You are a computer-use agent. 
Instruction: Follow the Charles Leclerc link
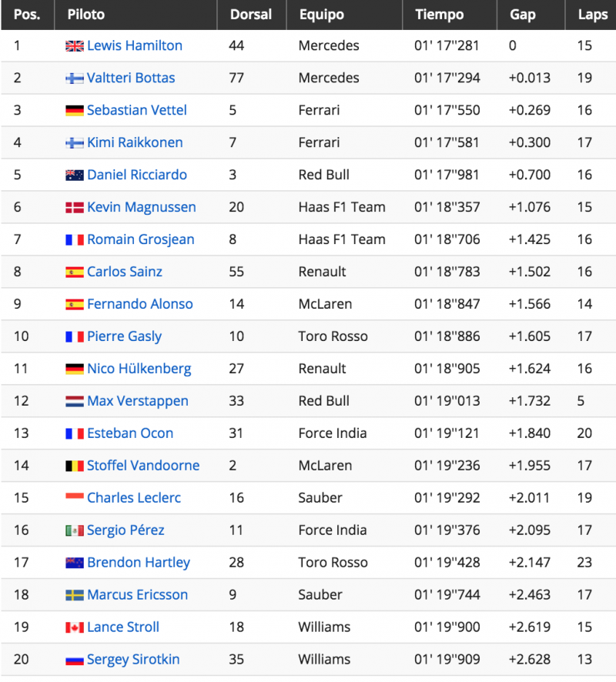pos(134,498)
